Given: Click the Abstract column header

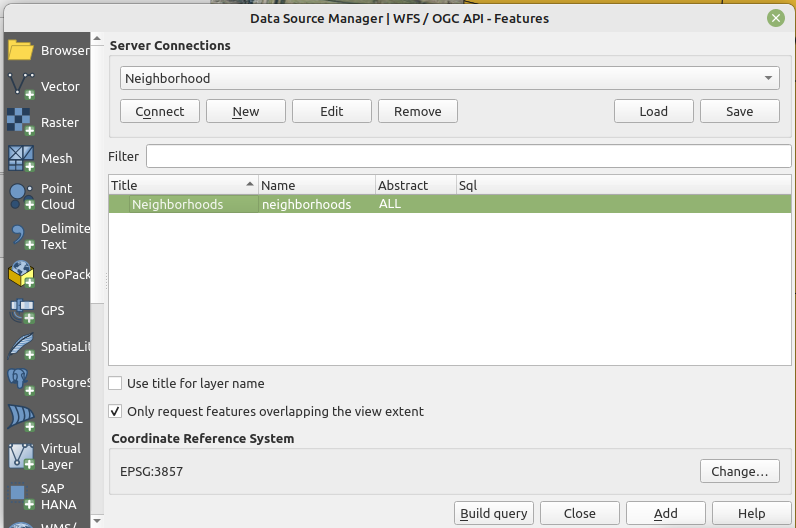Looking at the screenshot, I should click(x=416, y=185).
